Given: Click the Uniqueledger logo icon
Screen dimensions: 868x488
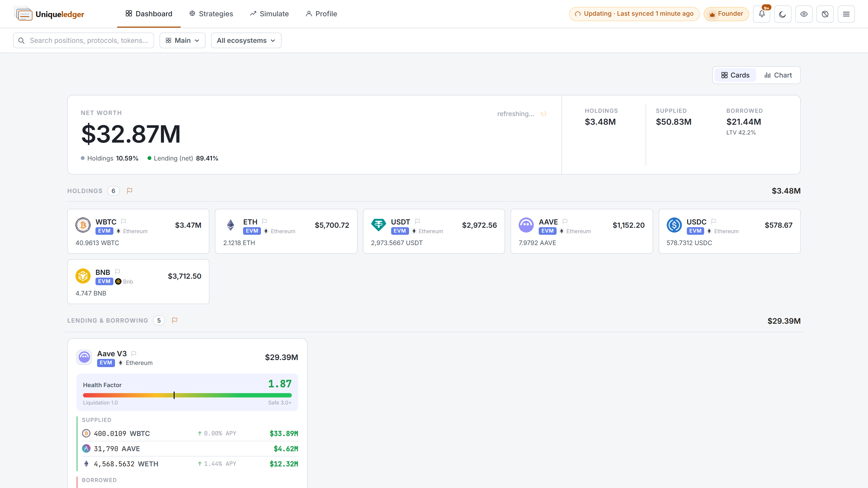Looking at the screenshot, I should [23, 14].
